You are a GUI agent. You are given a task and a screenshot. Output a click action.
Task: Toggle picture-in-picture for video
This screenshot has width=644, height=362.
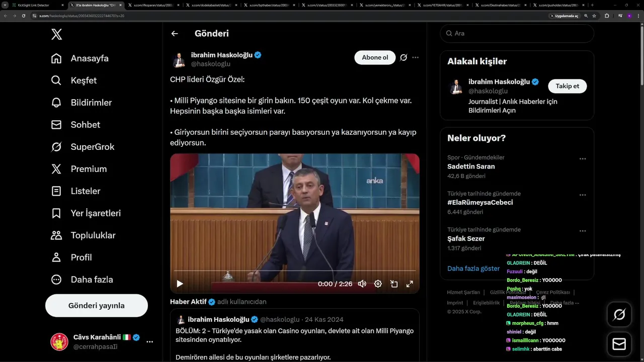(x=394, y=284)
